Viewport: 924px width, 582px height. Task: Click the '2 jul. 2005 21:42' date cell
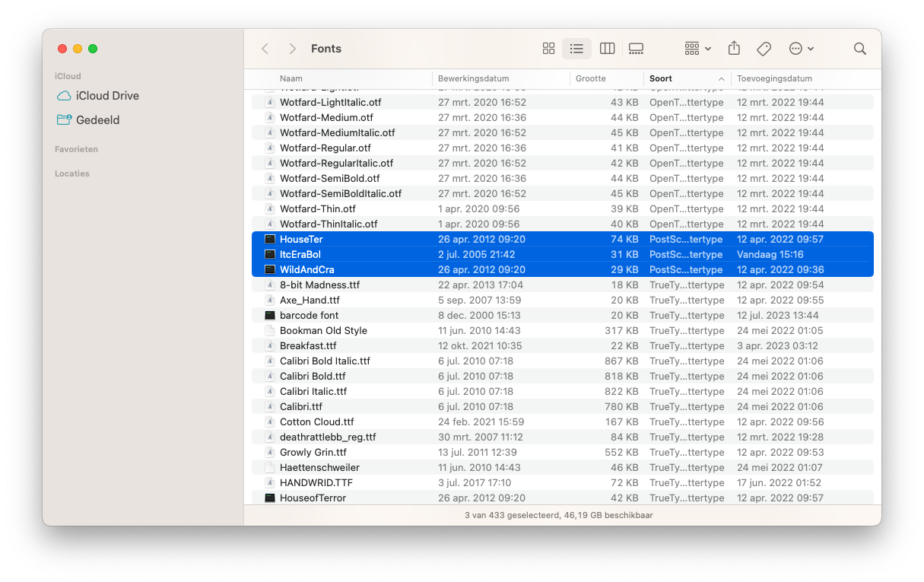coord(476,254)
